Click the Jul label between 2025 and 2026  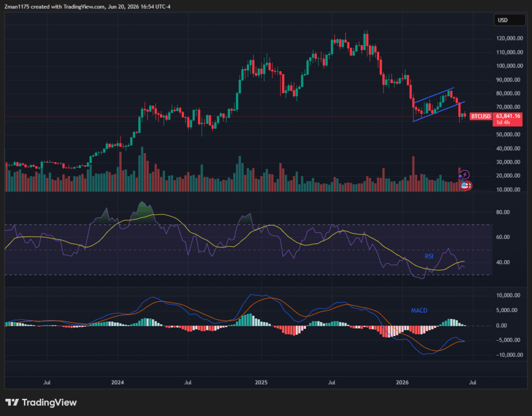tap(331, 382)
